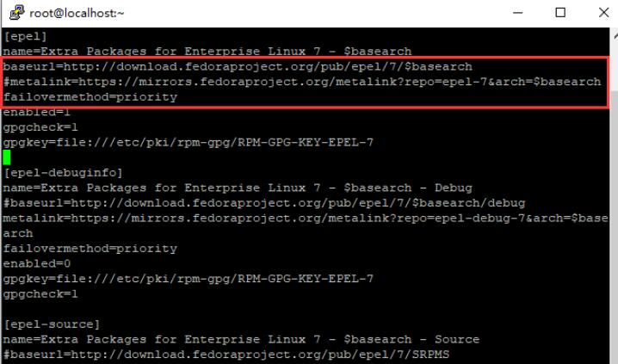Close the root@localhost terminal window
Screen dimensions: 618x364
click(x=603, y=13)
